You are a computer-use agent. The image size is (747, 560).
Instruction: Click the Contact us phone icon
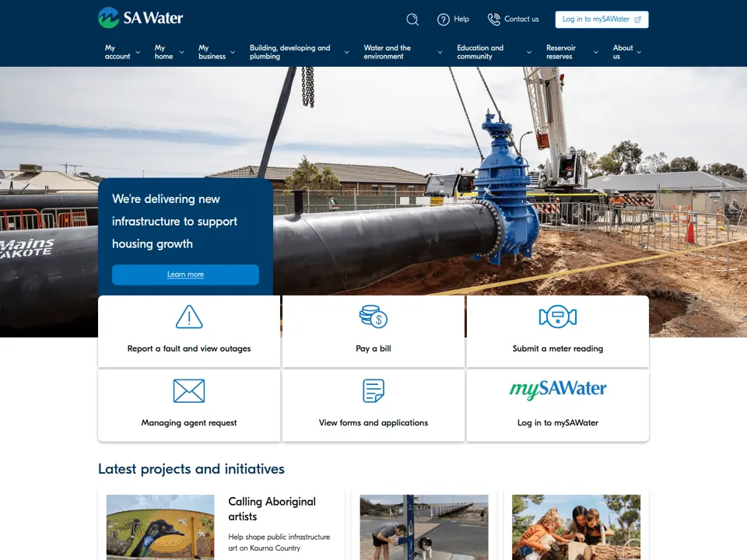click(494, 19)
